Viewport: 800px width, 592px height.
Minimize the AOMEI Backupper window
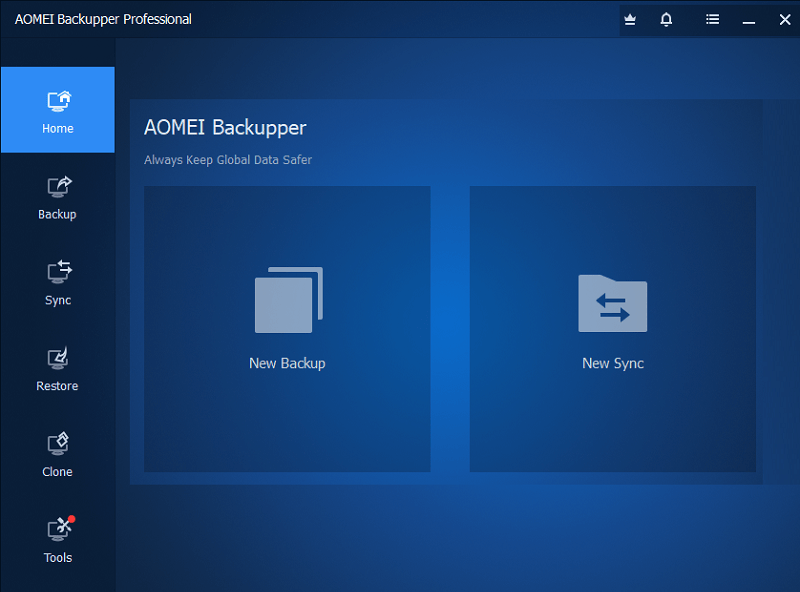(749, 20)
